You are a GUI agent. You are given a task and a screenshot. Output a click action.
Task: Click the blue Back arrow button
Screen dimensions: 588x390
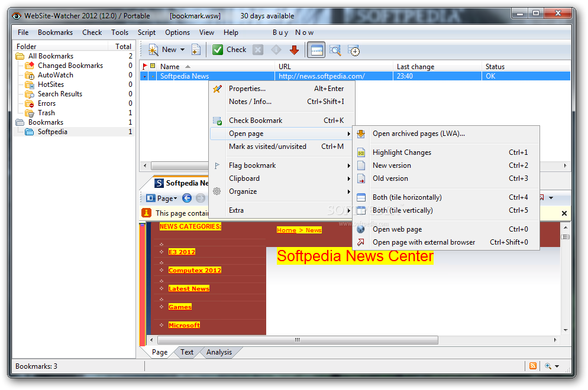(187, 198)
